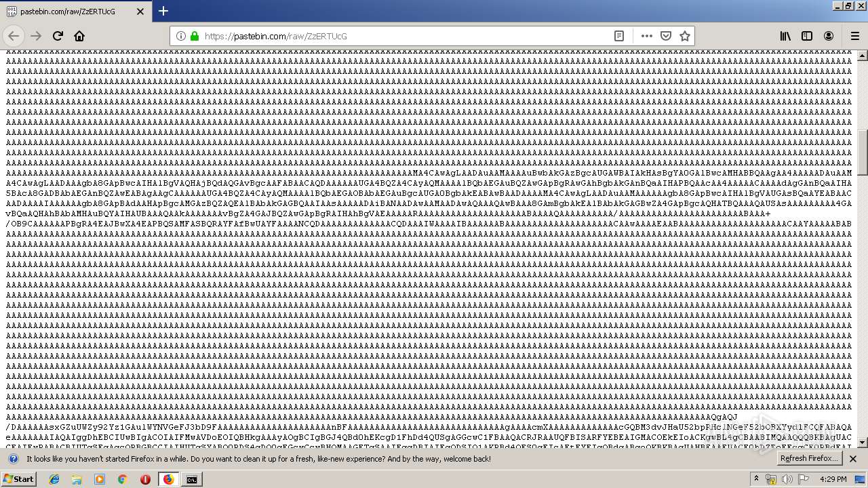The height and width of the screenshot is (488, 868).
Task: Open the Opera browser taskbar icon
Action: (x=145, y=479)
